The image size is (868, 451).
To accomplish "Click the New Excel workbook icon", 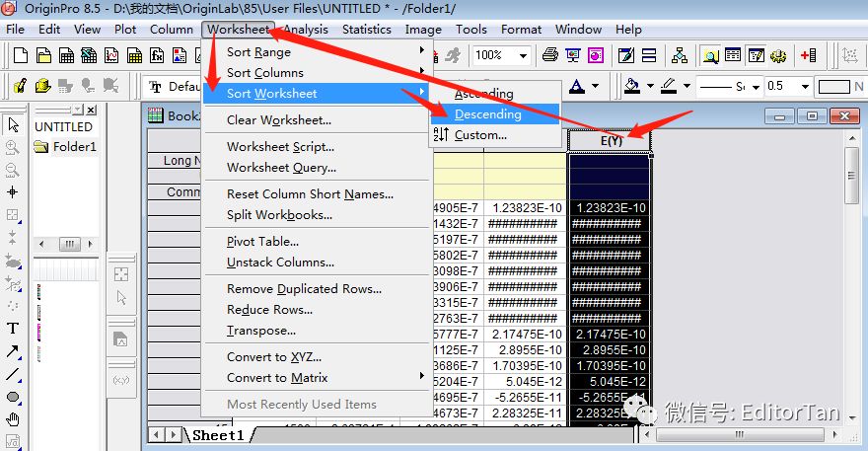I will pyautogui.click(x=89, y=55).
